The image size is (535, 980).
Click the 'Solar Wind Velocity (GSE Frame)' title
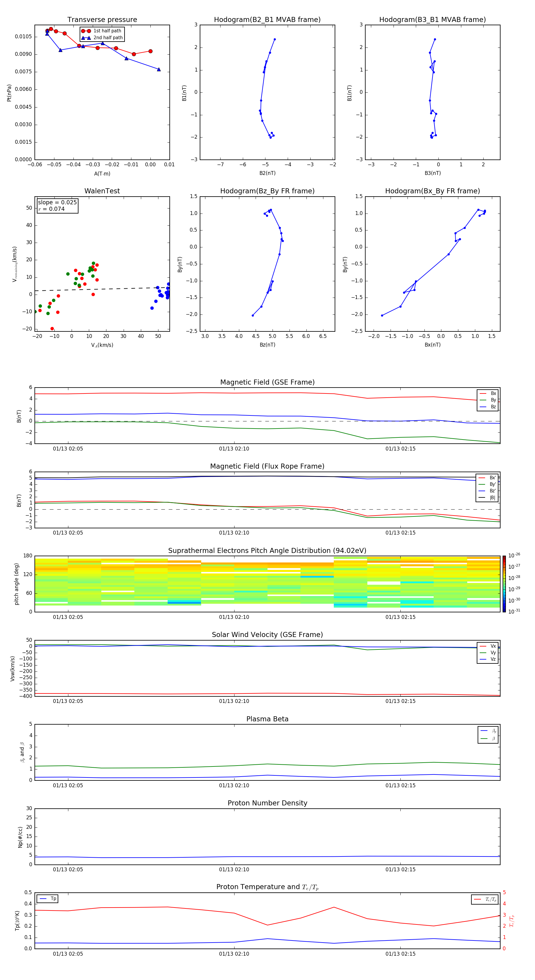tap(267, 635)
